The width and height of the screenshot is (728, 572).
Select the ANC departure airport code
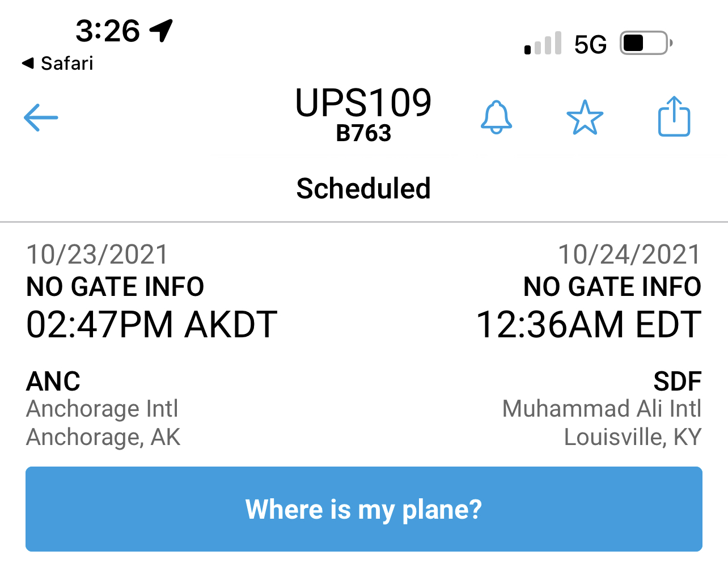coord(53,381)
